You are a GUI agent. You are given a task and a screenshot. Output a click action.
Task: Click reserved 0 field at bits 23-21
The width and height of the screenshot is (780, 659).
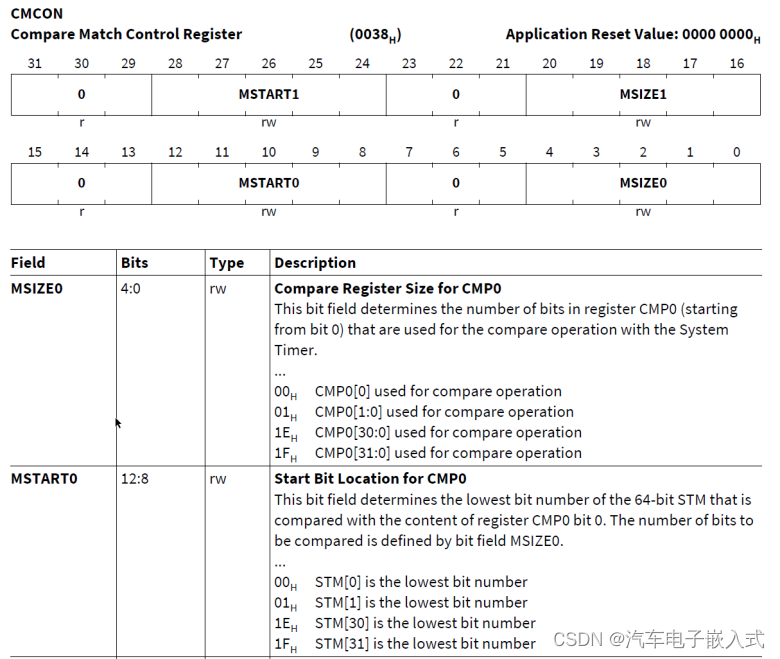(456, 94)
